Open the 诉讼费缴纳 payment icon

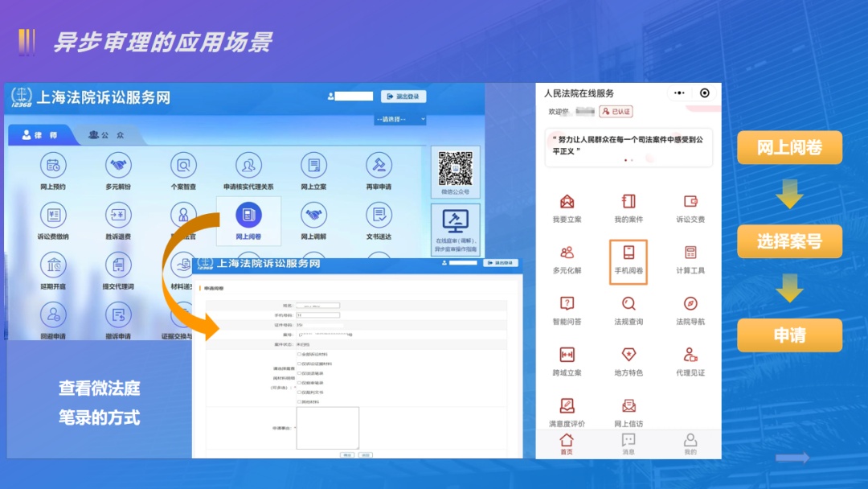coord(53,216)
